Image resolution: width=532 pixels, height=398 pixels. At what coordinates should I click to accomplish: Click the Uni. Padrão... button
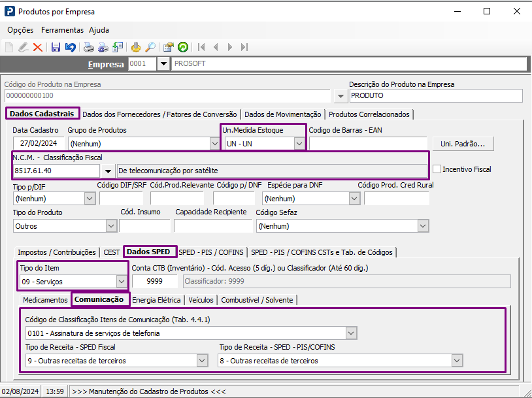(463, 144)
